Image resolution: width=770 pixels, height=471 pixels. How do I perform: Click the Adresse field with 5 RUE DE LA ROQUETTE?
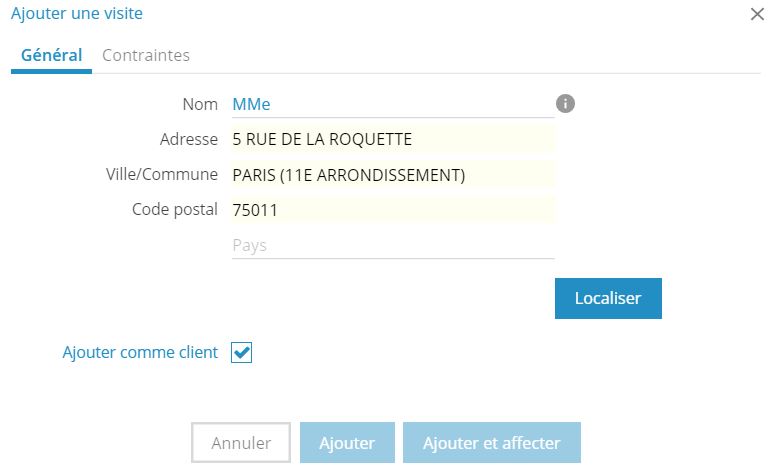click(x=392, y=139)
